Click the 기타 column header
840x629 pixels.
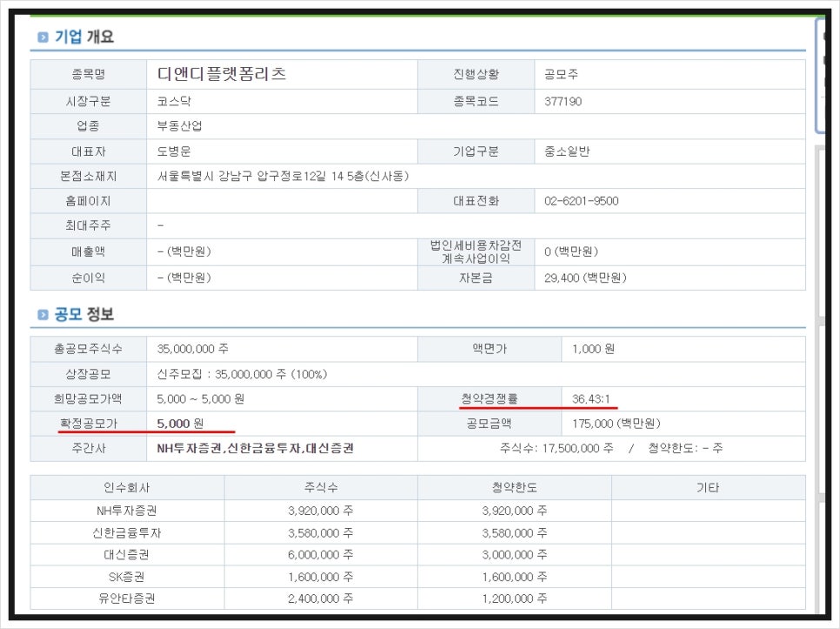[708, 487]
